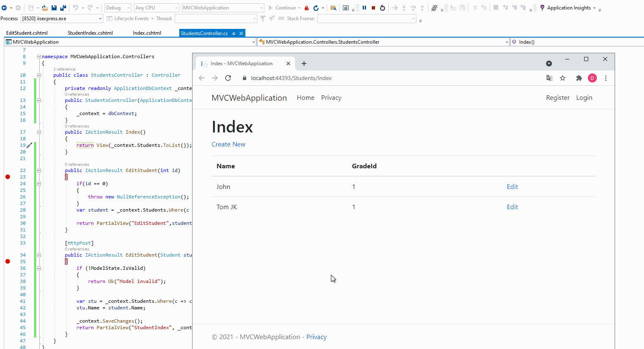Click the Break All pause icon
Viewport: 644px width, 349px height.
pyautogui.click(x=365, y=7)
